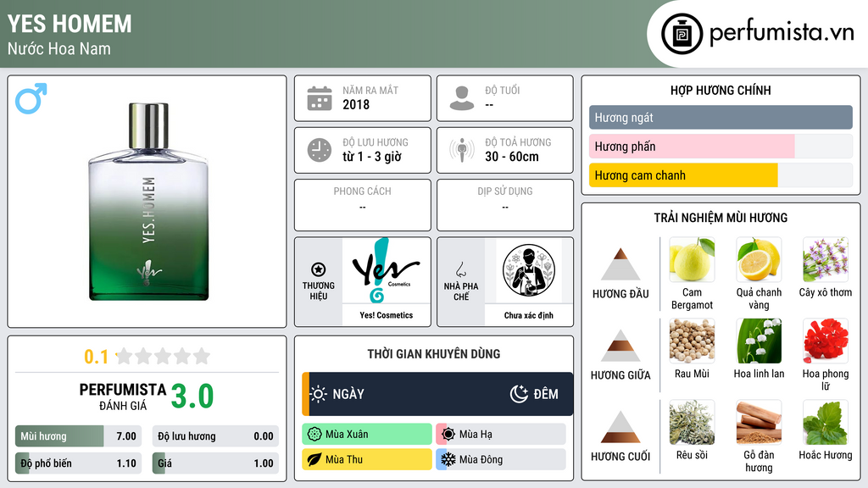This screenshot has height=488, width=868.
Task: Click the star badge Thương hiệu icon
Action: [x=319, y=269]
